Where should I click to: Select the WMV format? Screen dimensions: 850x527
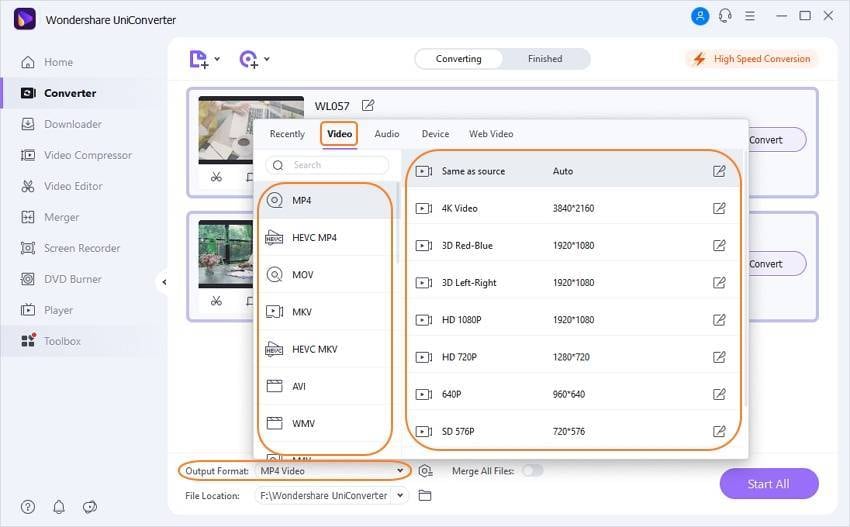coord(325,423)
